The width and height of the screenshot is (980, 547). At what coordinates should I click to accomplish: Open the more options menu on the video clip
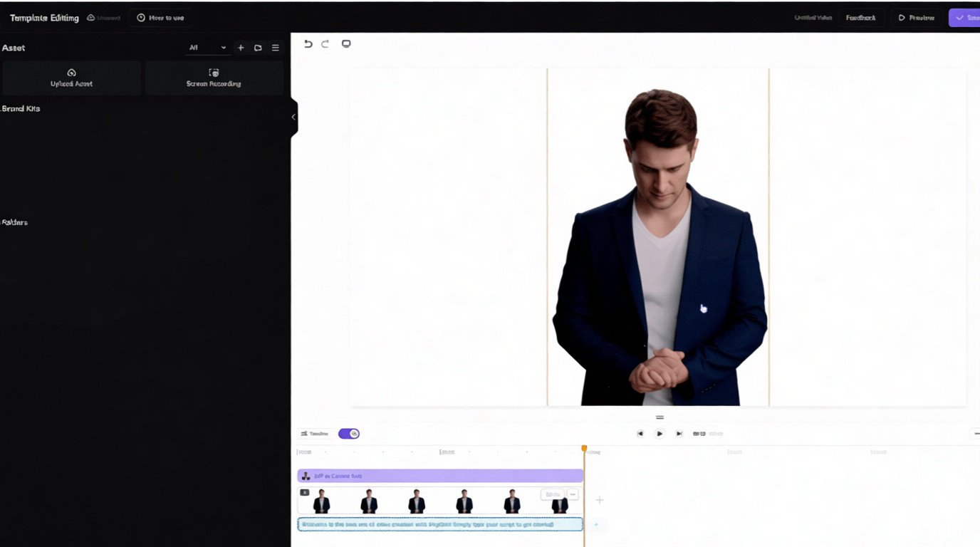pyautogui.click(x=572, y=494)
